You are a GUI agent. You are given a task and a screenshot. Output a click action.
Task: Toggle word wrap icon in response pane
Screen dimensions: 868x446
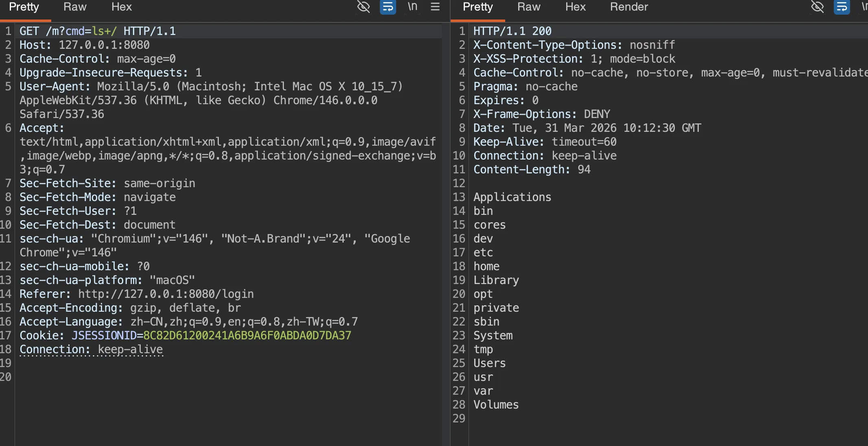(x=842, y=7)
